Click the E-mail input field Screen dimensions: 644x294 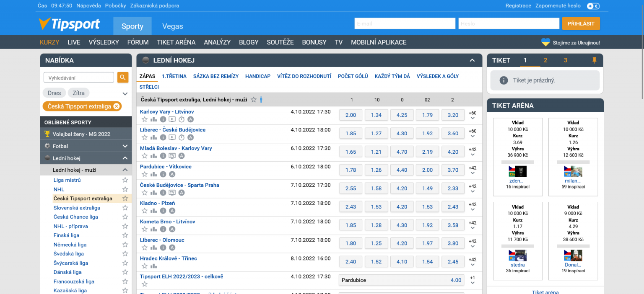click(x=404, y=23)
